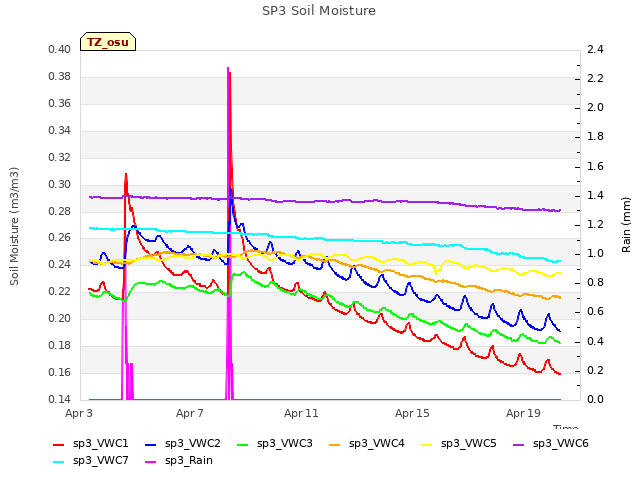Click the Soil Moisture (m3/m3) axis label
The width and height of the screenshot is (640, 480).
[14, 226]
